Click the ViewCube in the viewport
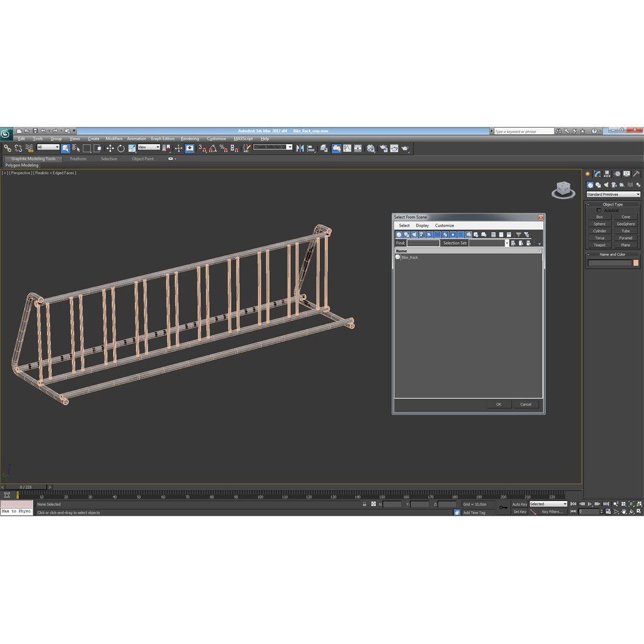644x644 pixels. coord(563,190)
